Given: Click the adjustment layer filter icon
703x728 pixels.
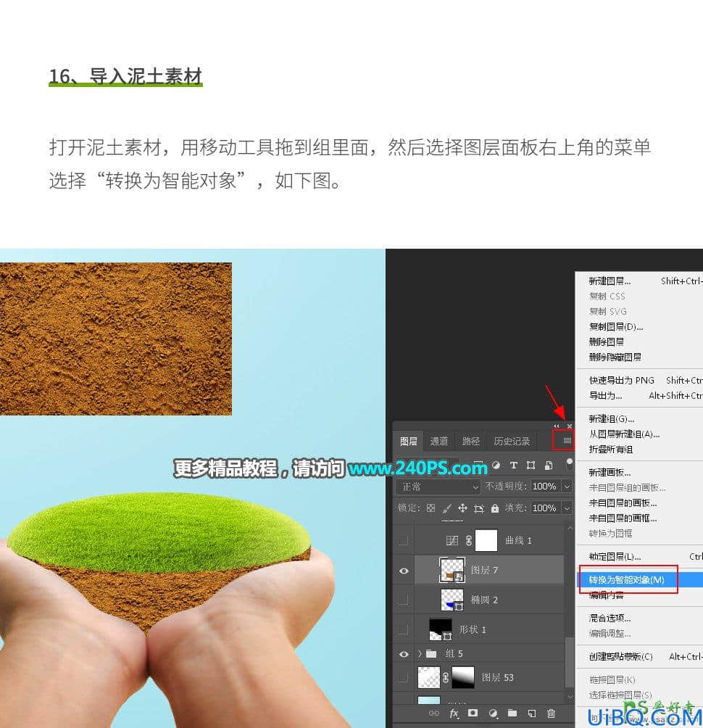Looking at the screenshot, I should (x=496, y=466).
